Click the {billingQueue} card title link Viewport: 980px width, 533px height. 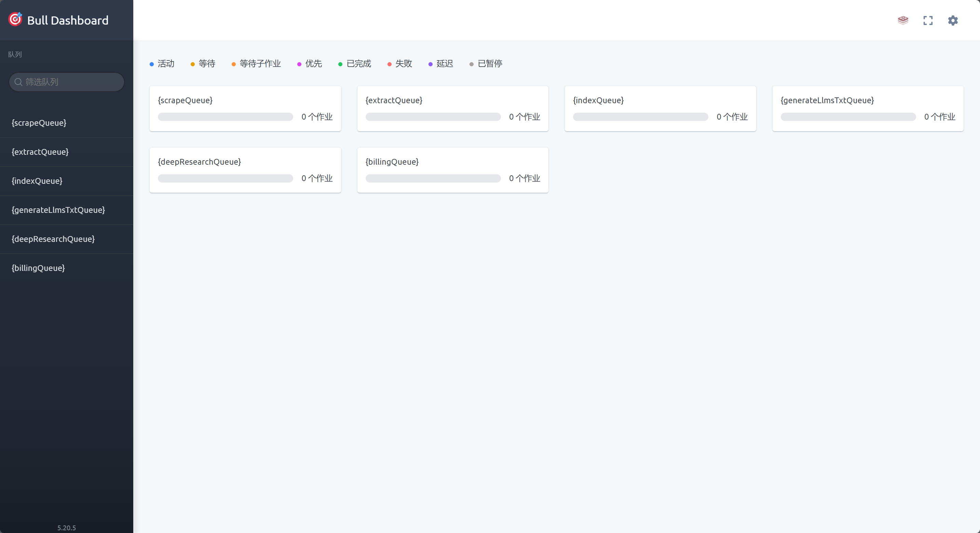pos(392,162)
